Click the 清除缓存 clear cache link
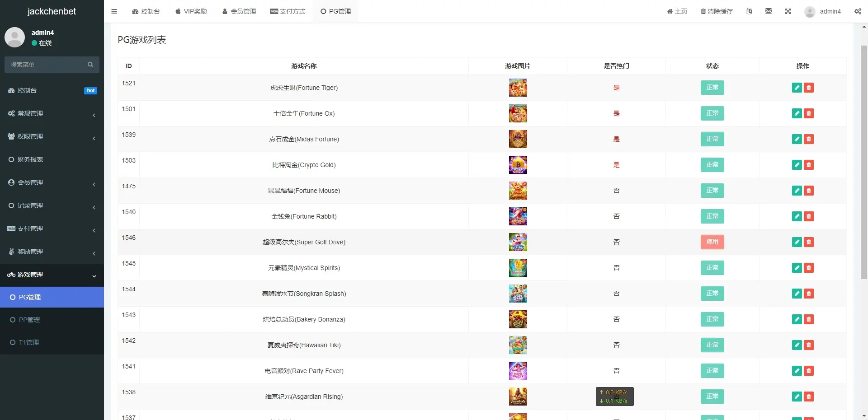Image resolution: width=868 pixels, height=420 pixels. click(x=717, y=11)
